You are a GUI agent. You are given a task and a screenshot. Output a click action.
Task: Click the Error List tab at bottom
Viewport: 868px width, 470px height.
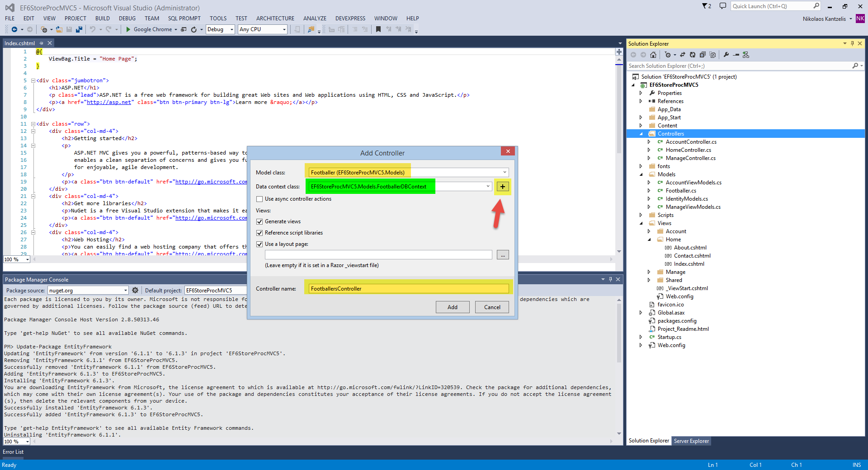(13, 452)
